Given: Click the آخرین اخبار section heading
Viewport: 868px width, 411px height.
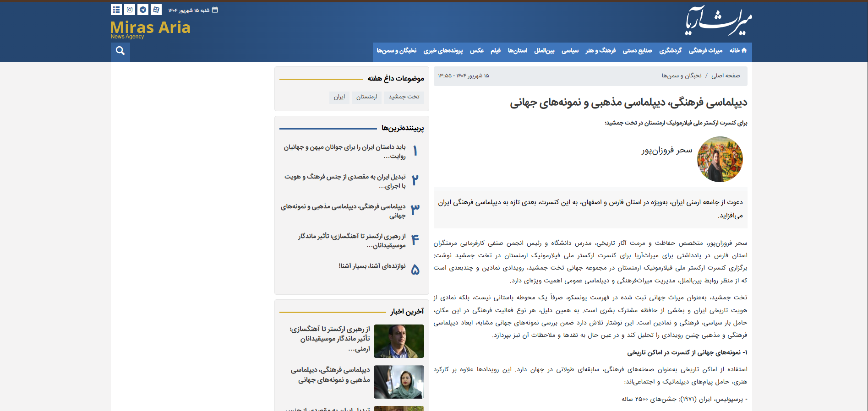Looking at the screenshot, I should 407,312.
